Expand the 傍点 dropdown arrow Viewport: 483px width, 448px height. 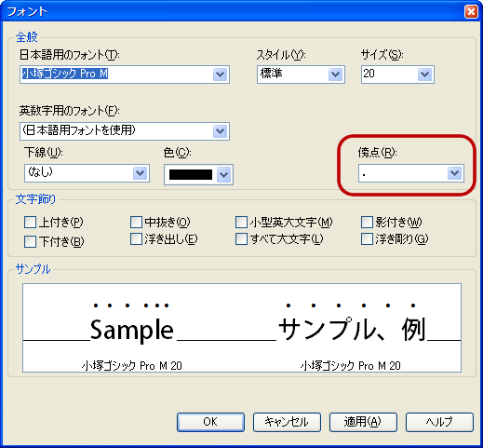(x=455, y=173)
